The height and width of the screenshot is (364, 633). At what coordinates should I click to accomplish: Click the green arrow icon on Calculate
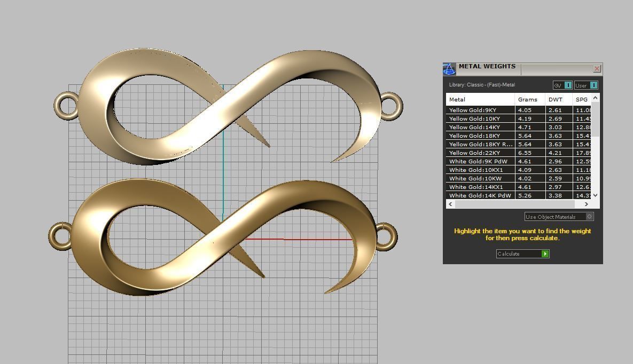pos(545,254)
